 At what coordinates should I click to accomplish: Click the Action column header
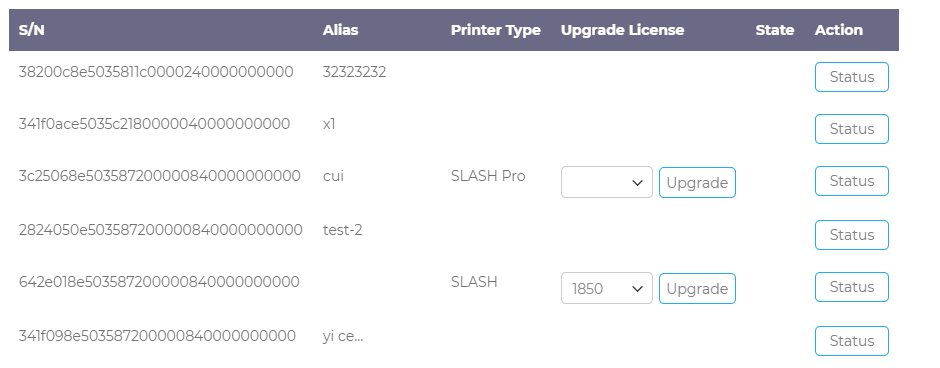coord(839,30)
